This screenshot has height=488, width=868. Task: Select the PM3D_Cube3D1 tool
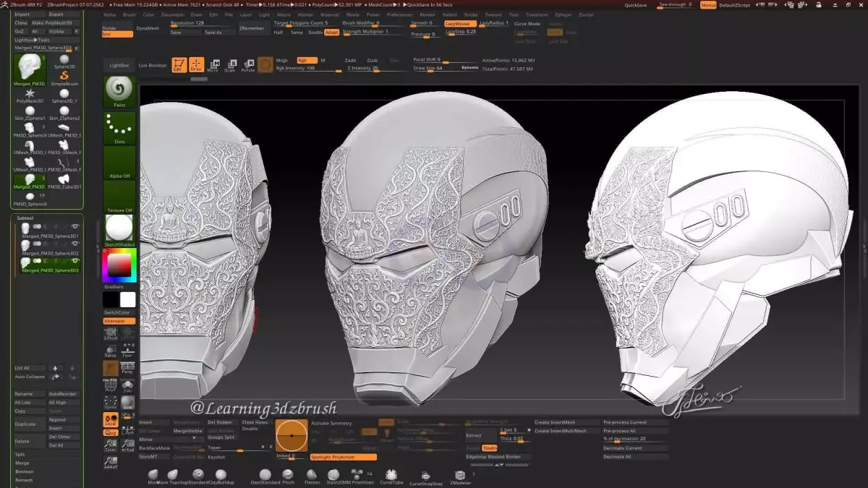(x=64, y=180)
